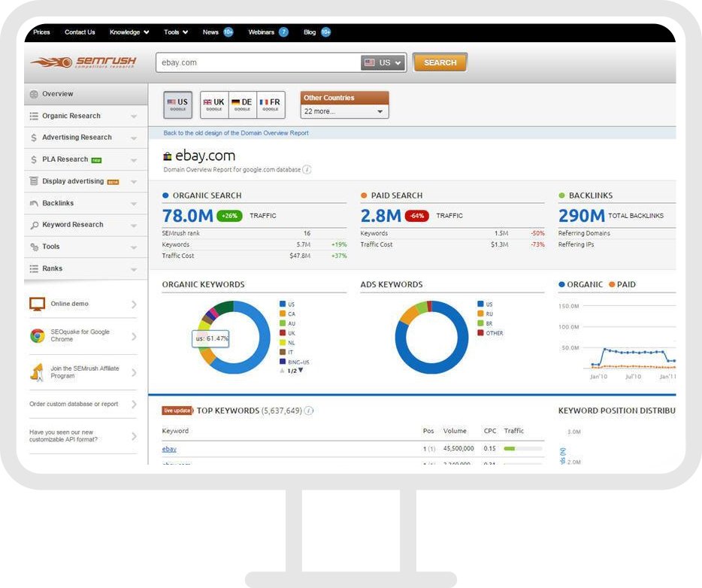Open the US database dropdown in search bar

click(x=383, y=62)
